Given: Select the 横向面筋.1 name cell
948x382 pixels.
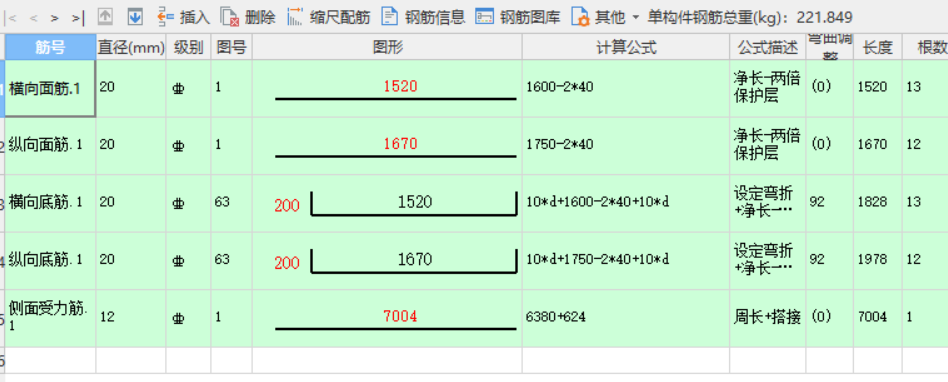Looking at the screenshot, I should pyautogui.click(x=50, y=88).
